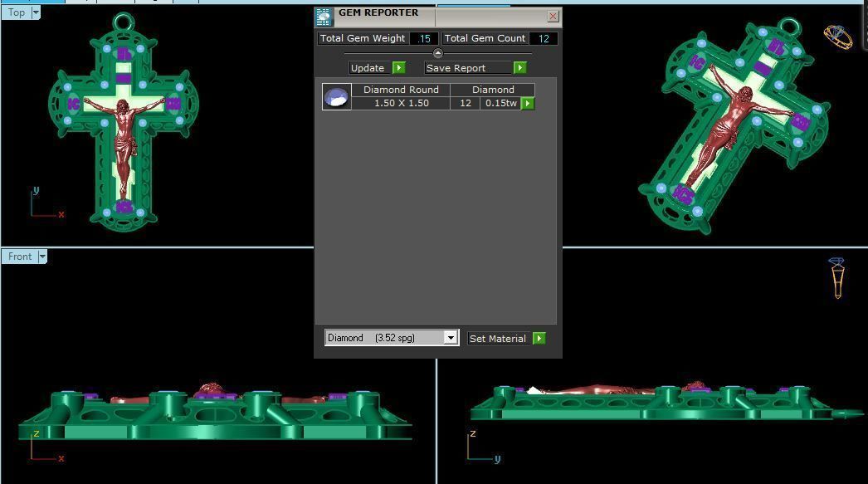Collapse panel using the round arrow handle

click(438, 53)
